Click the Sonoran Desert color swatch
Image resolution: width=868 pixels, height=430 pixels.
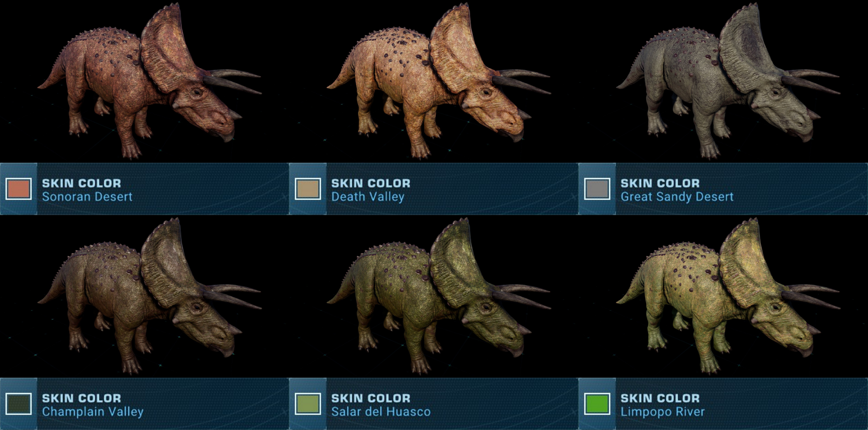(19, 189)
